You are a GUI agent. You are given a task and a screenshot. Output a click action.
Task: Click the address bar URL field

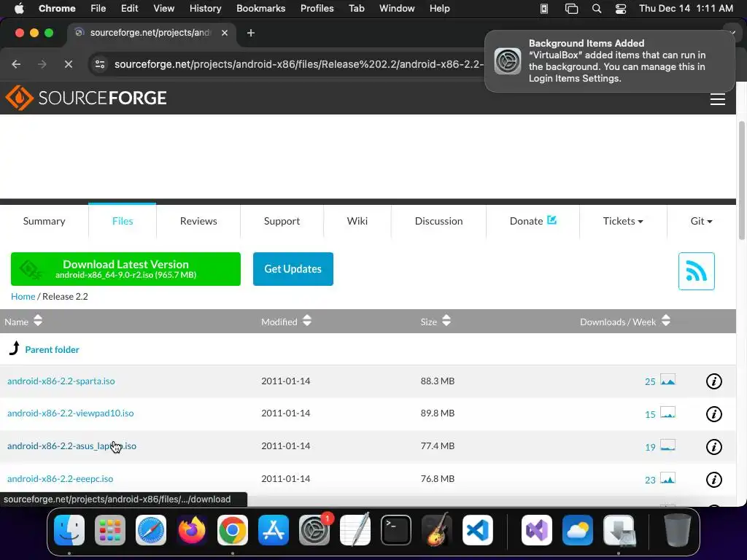click(x=298, y=64)
